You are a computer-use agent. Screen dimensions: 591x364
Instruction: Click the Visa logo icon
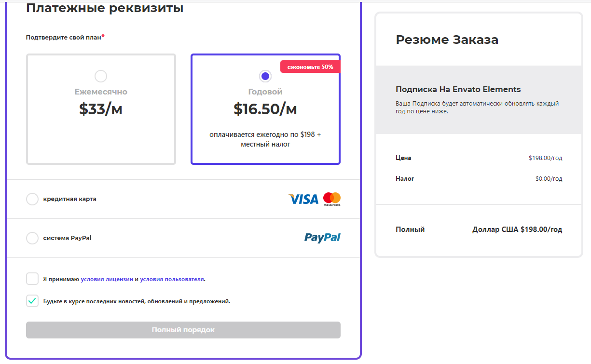pos(303,199)
